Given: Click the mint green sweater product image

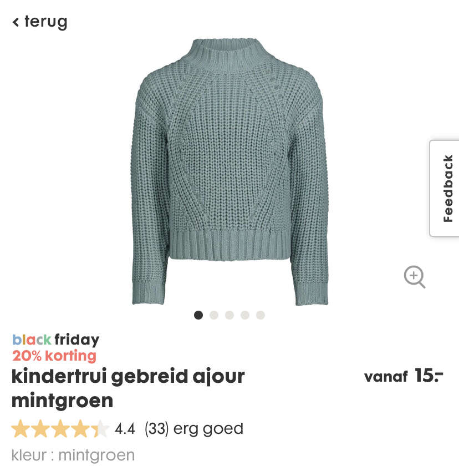Looking at the screenshot, I should coord(229,171).
